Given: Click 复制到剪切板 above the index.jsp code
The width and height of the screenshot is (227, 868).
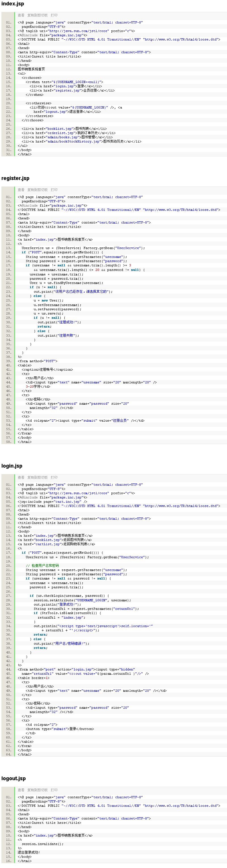Looking at the screenshot, I should 37,15.
